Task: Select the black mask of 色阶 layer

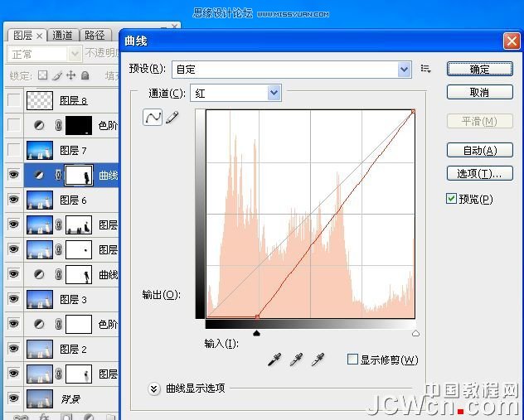Action: click(x=79, y=126)
